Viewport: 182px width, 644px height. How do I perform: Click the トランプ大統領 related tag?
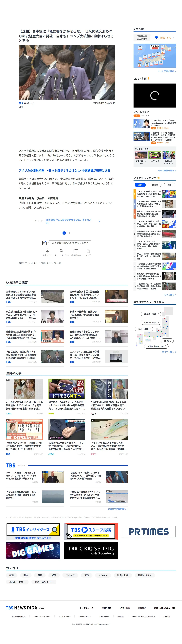click(54, 263)
